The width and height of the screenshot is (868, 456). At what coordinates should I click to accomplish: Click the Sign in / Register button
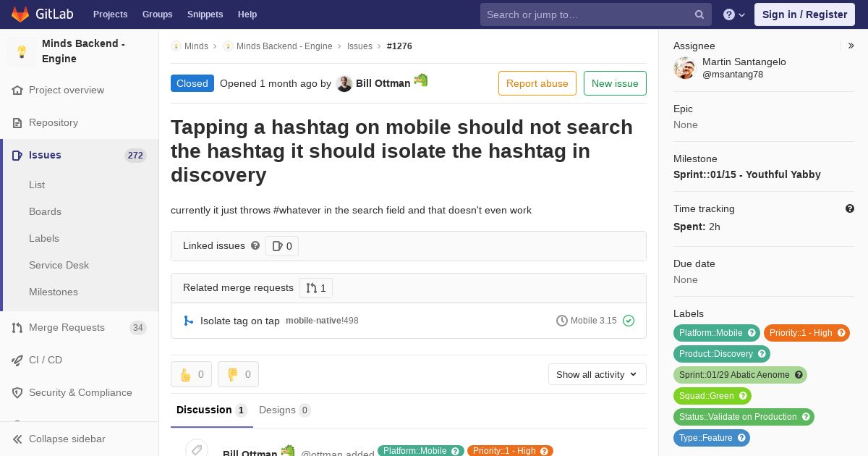tap(804, 14)
